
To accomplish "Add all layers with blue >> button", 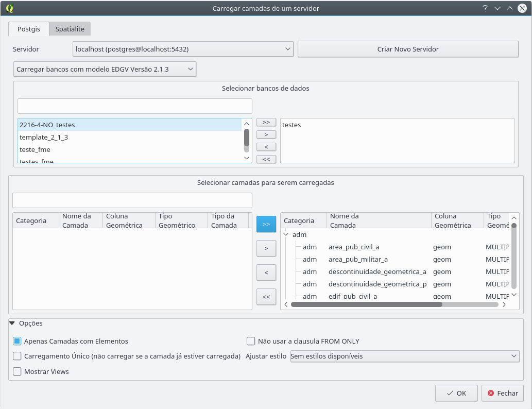I will coord(266,224).
